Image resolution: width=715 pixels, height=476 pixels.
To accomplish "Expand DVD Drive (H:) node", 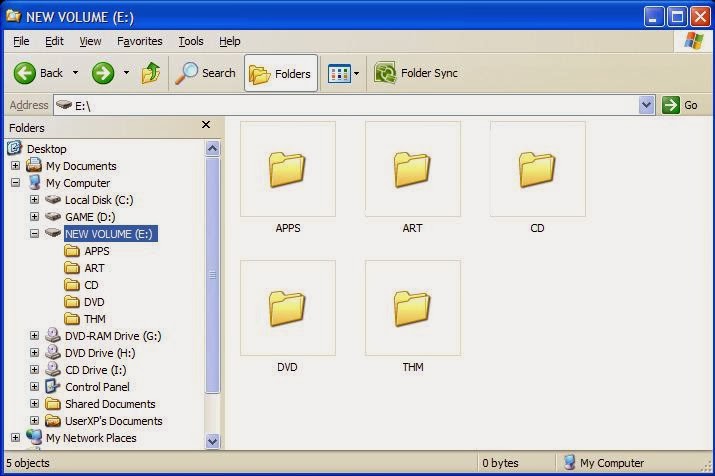I will 34,352.
